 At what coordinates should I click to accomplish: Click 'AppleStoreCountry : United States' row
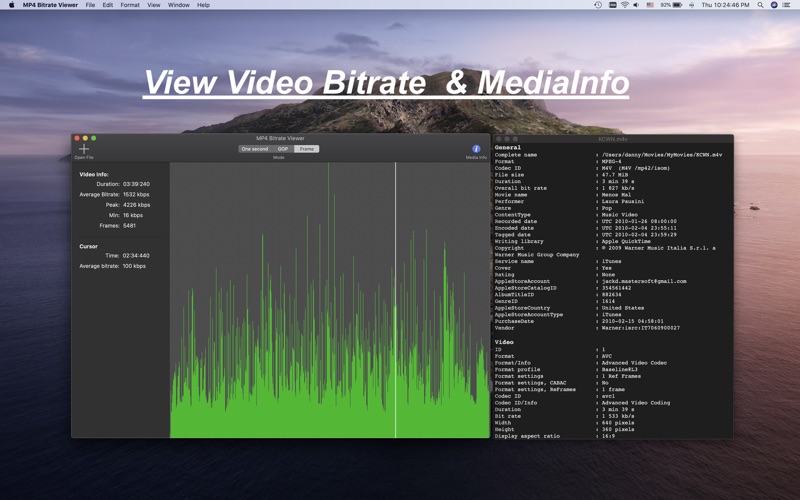tap(569, 308)
